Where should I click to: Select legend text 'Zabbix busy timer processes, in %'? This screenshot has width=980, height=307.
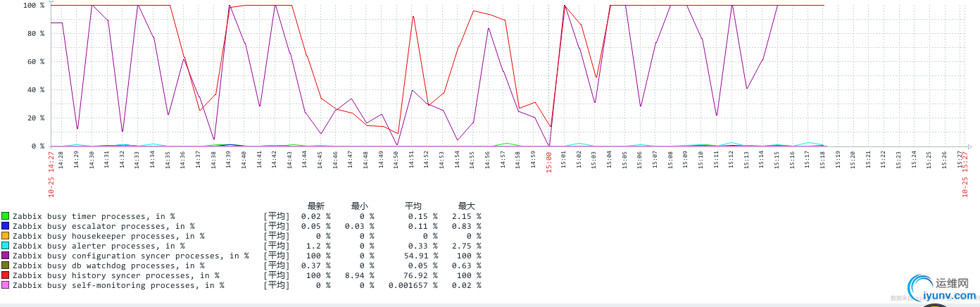(94, 216)
